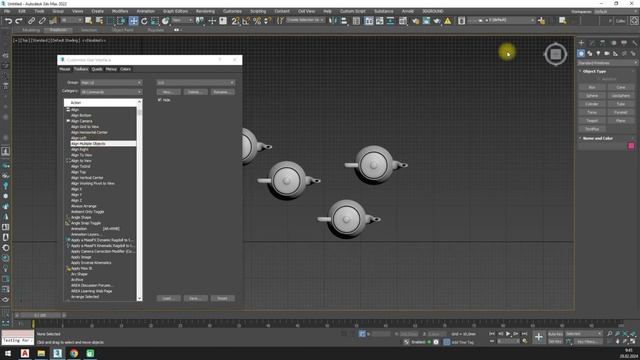Open the Modifiers menu

(x=120, y=11)
